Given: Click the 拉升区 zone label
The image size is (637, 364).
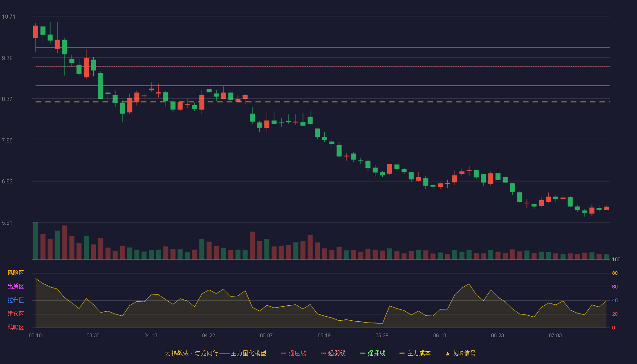Looking at the screenshot, I should [15, 300].
